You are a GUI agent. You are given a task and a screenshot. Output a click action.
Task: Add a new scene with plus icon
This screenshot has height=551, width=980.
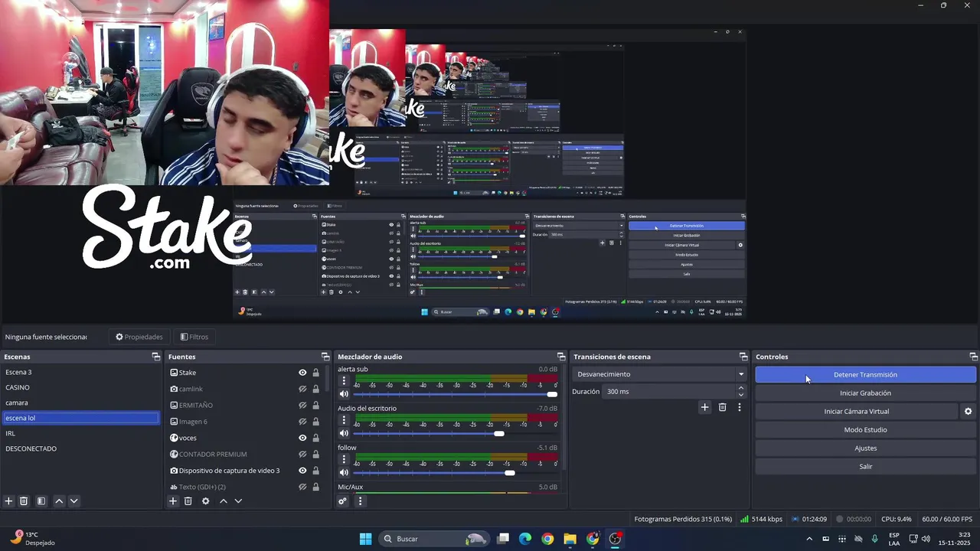point(9,501)
